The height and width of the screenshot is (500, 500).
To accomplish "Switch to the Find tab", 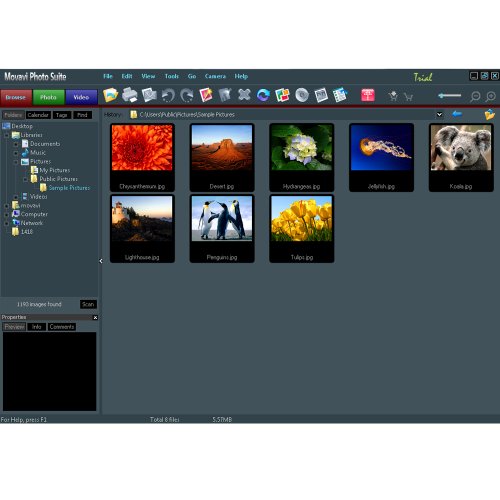I will pyautogui.click(x=82, y=115).
